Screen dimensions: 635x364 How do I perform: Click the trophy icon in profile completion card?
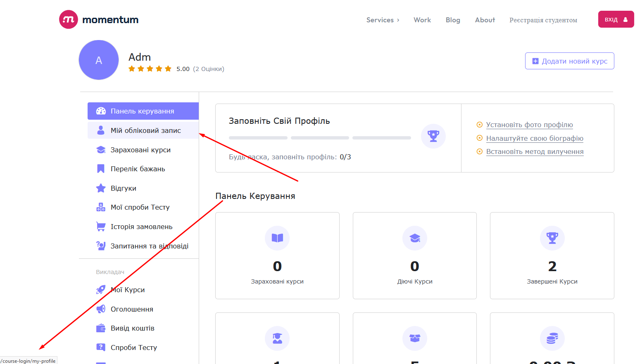pyautogui.click(x=433, y=136)
